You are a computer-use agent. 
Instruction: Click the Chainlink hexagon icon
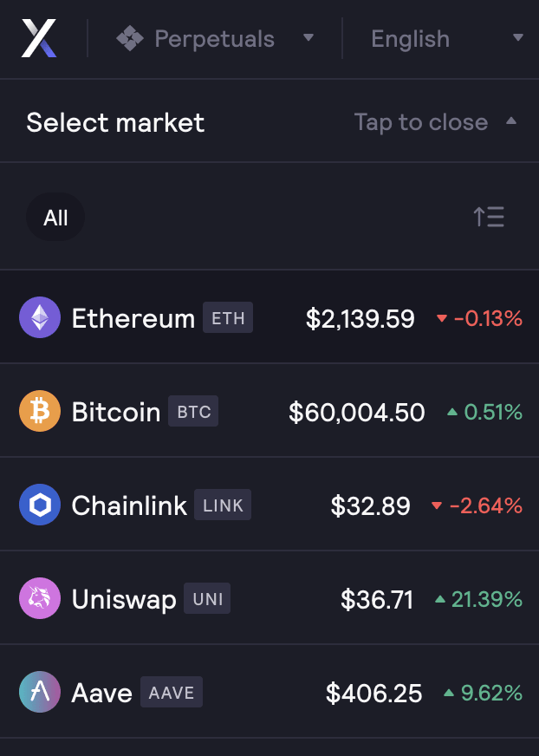click(40, 505)
